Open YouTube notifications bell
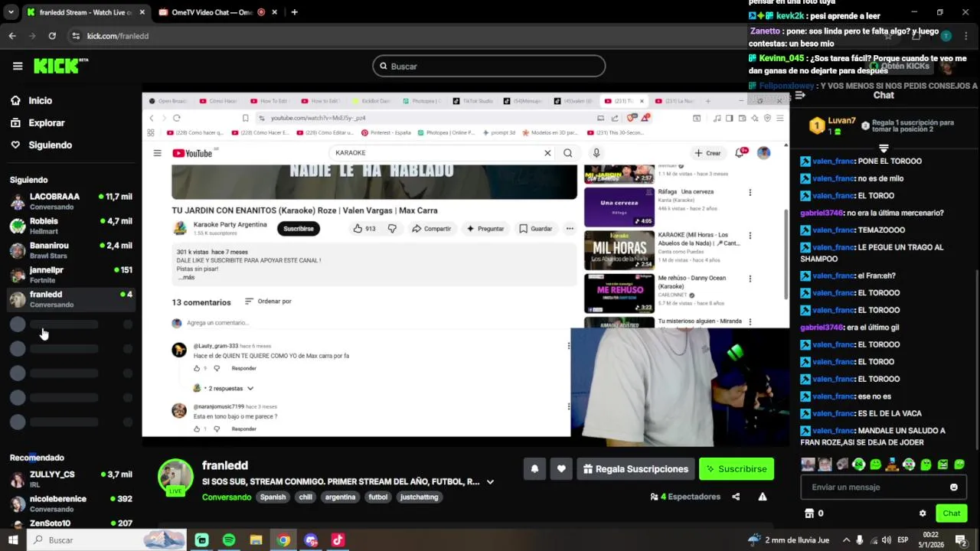 [740, 153]
